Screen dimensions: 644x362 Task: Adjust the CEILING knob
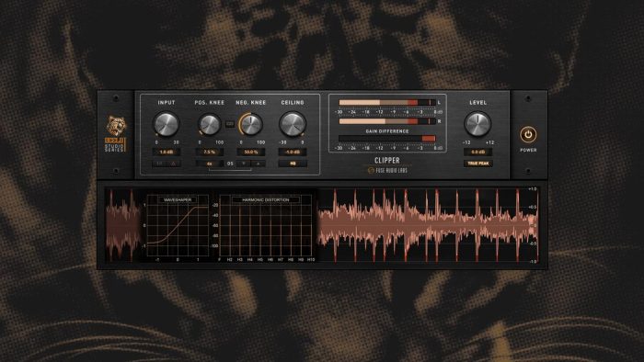coord(293,124)
